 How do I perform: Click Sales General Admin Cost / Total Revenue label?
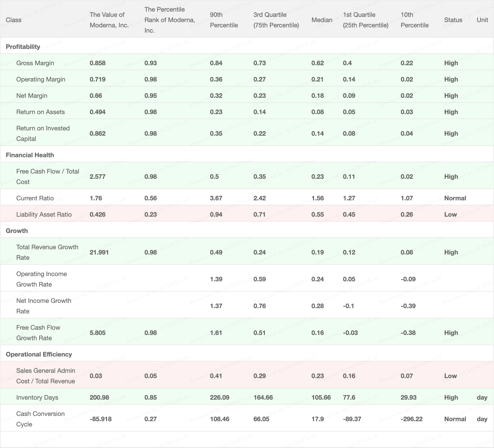pos(46,376)
